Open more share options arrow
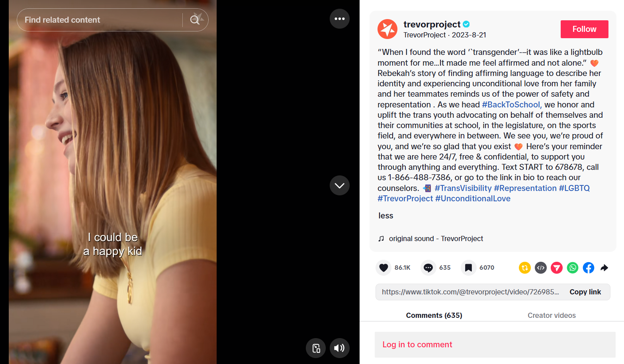Screen dimensions: 624x364 [x=604, y=268]
